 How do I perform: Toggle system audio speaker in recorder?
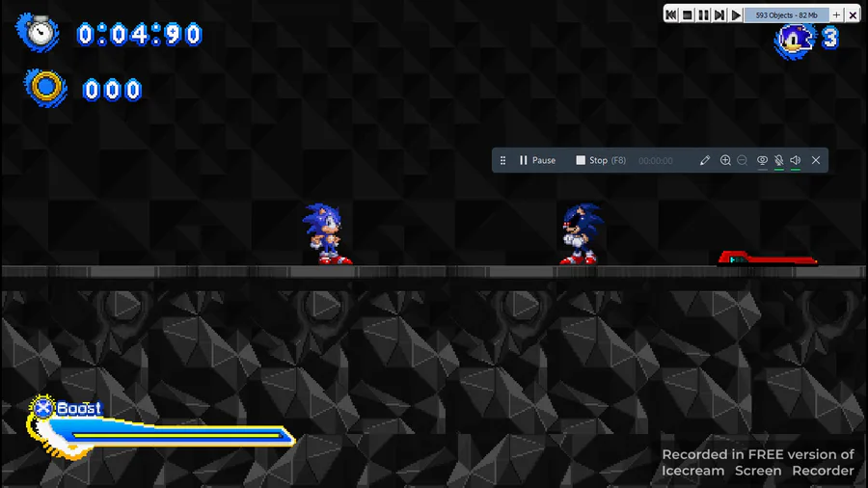tap(796, 160)
